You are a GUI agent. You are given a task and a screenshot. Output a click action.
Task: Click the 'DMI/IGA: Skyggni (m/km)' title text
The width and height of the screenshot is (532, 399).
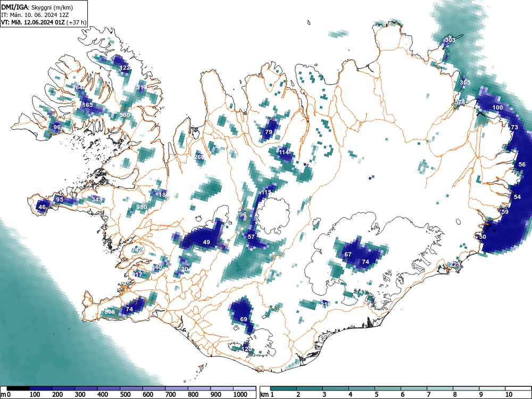coord(37,7)
